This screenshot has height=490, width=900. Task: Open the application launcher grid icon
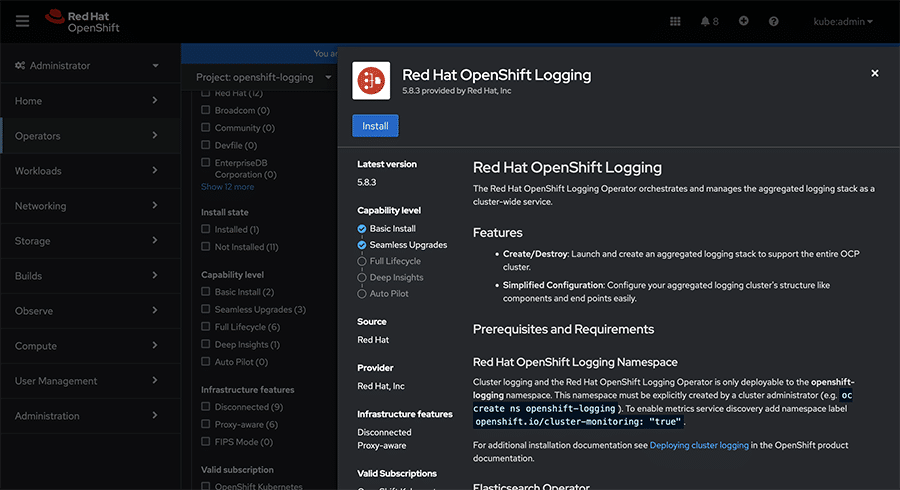point(675,21)
